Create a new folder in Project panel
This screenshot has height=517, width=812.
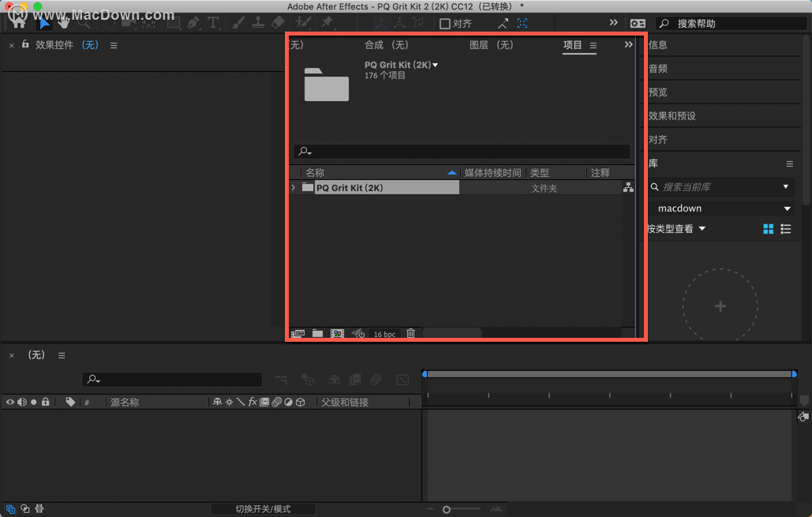coord(317,334)
